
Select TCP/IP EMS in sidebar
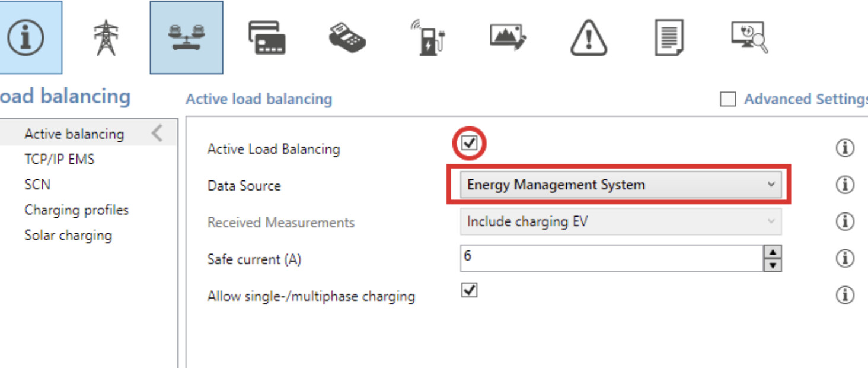pos(59,159)
